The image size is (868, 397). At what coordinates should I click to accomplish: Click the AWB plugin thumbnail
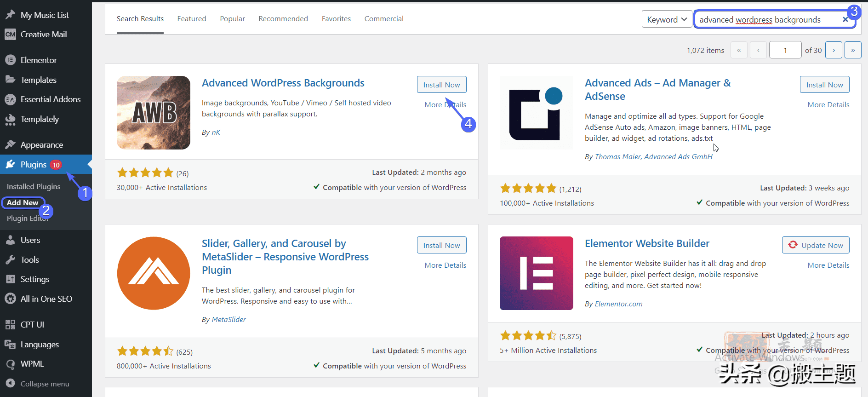click(154, 113)
